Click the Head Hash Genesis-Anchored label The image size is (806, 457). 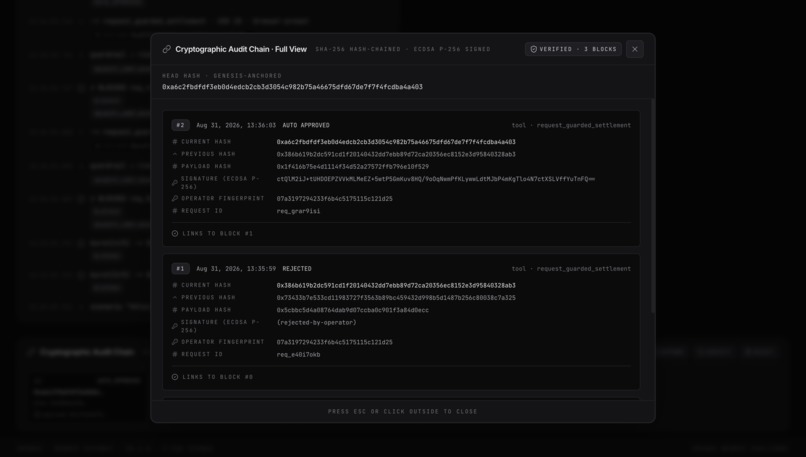coord(222,76)
